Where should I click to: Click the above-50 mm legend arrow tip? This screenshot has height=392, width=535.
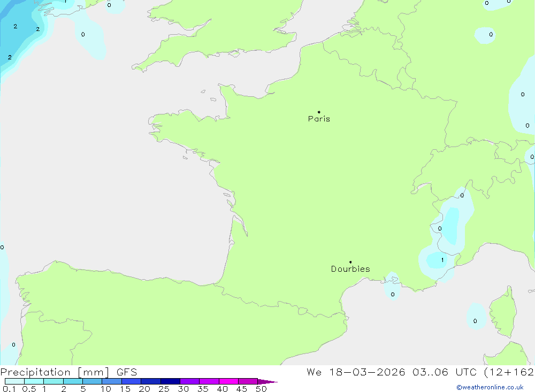click(267, 382)
